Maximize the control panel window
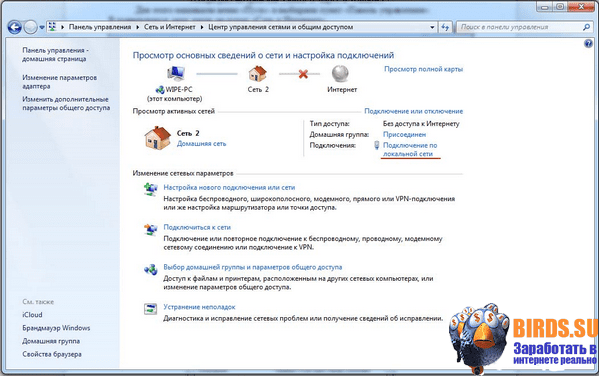The height and width of the screenshot is (376, 599). (560, 6)
